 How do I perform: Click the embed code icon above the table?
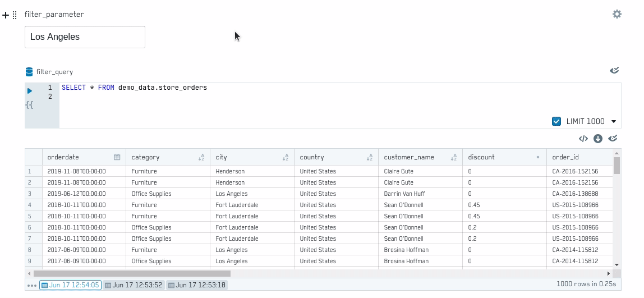[x=583, y=139]
